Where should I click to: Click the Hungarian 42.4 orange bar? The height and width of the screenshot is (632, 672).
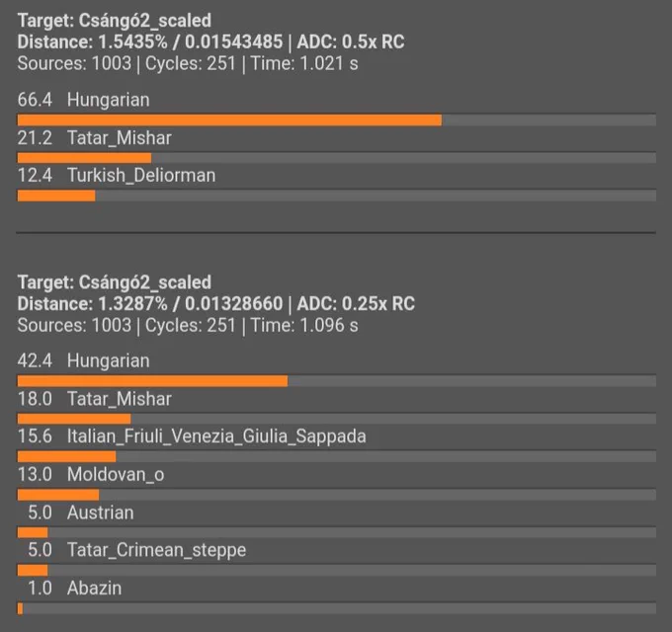(152, 381)
